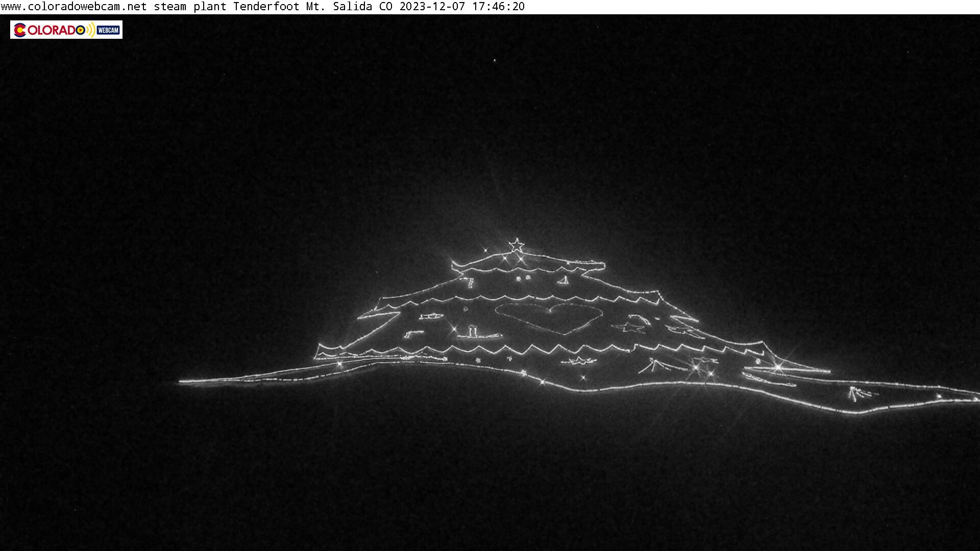Click the 'steam plant' caption text
980x551 pixels.
190,7
